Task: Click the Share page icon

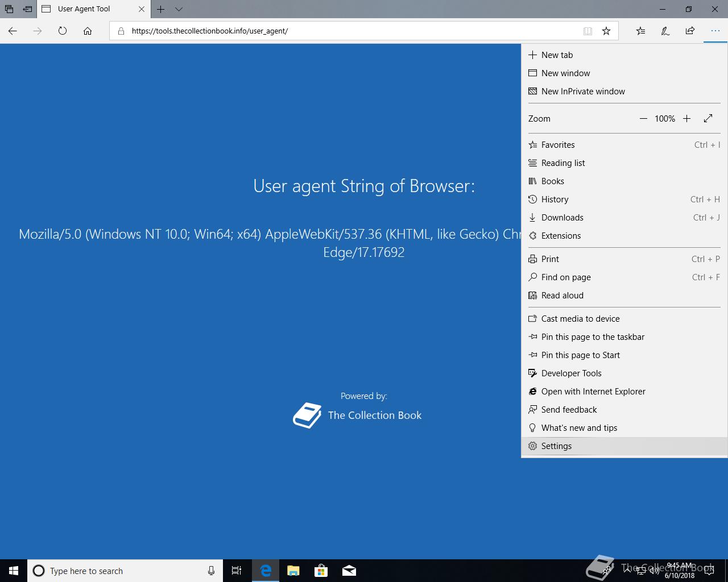Action: click(690, 31)
